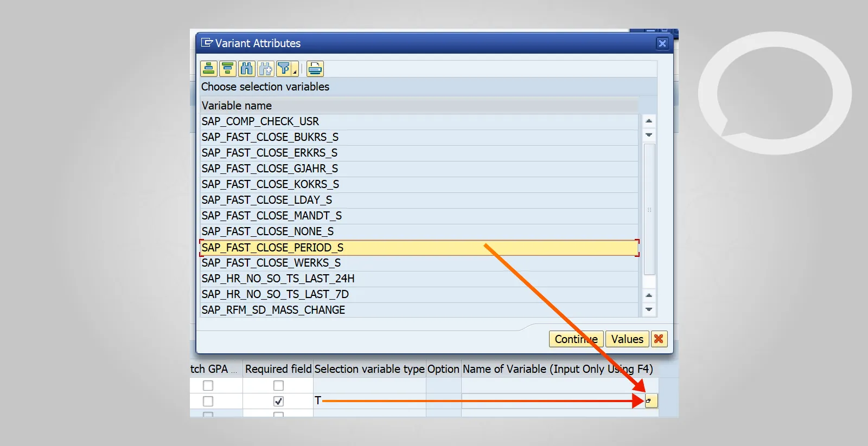Click the Values button
The image size is (868, 446).
(x=627, y=339)
